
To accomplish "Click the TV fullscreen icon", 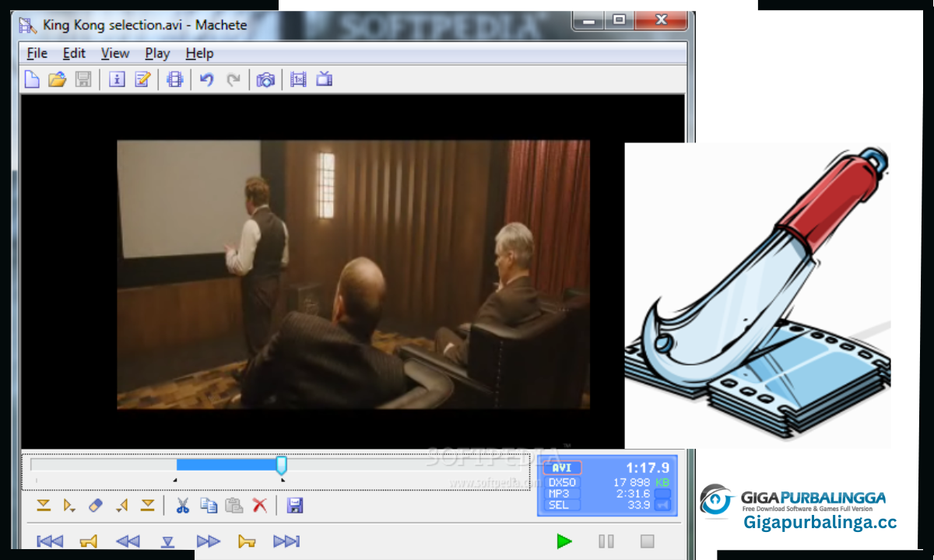I will tap(325, 79).
